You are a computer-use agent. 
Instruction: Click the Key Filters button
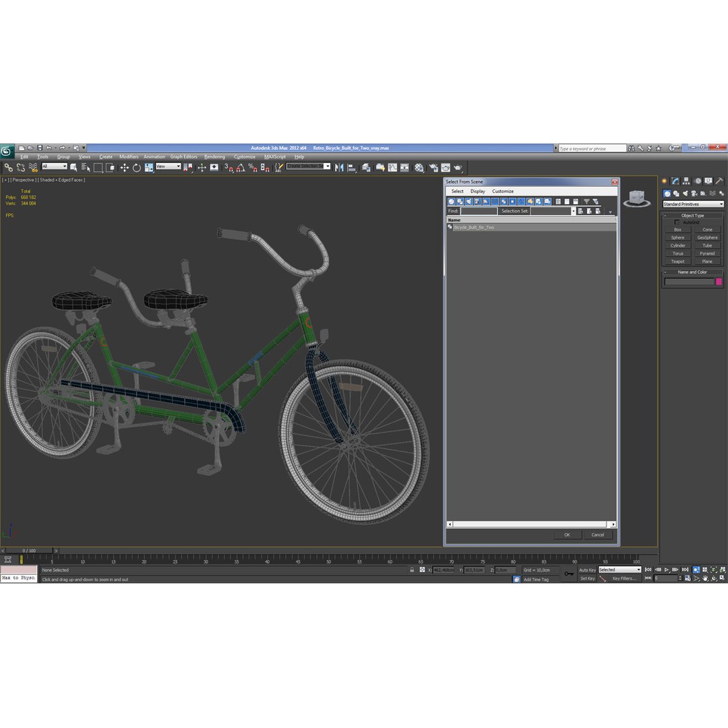[x=624, y=578]
